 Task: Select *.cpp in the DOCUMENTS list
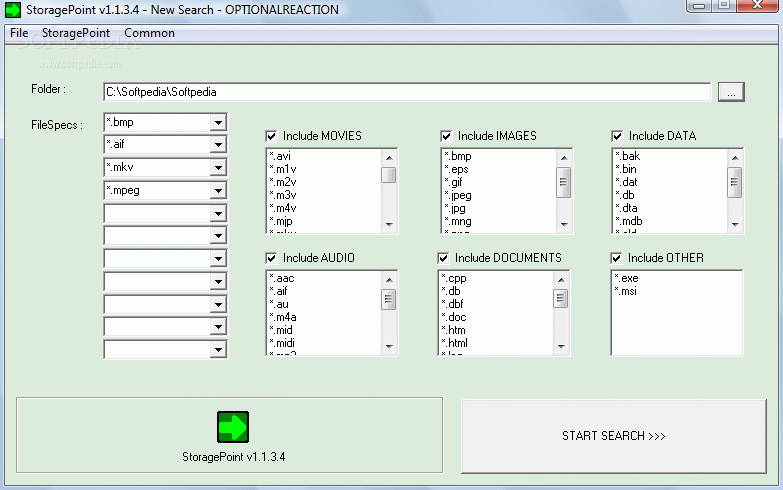point(453,279)
